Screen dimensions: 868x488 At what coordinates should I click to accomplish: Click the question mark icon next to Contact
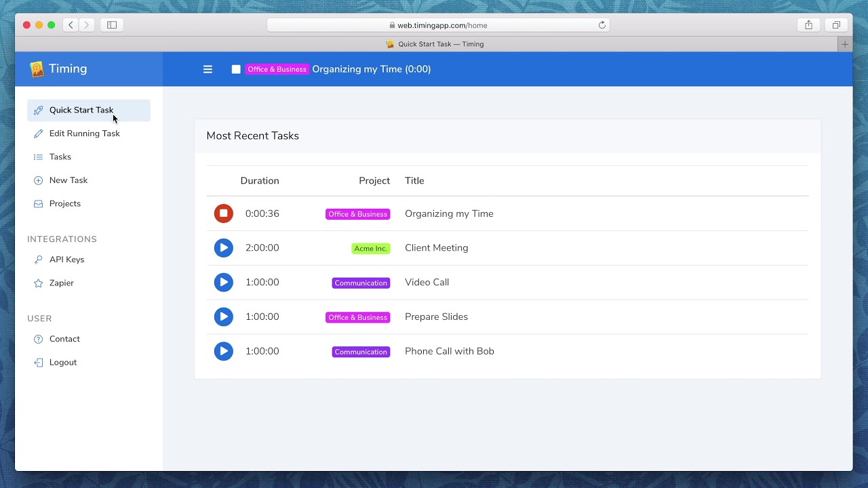click(38, 339)
